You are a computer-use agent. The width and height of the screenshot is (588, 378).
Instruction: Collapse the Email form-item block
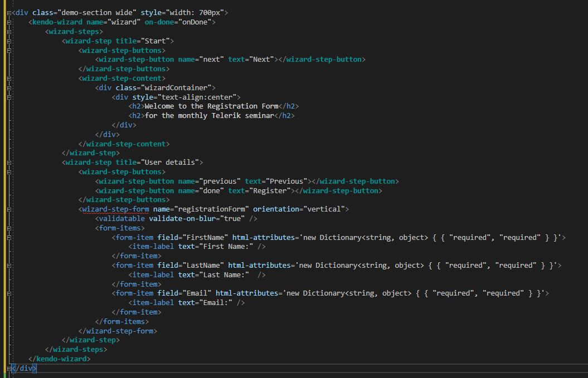coord(9,294)
